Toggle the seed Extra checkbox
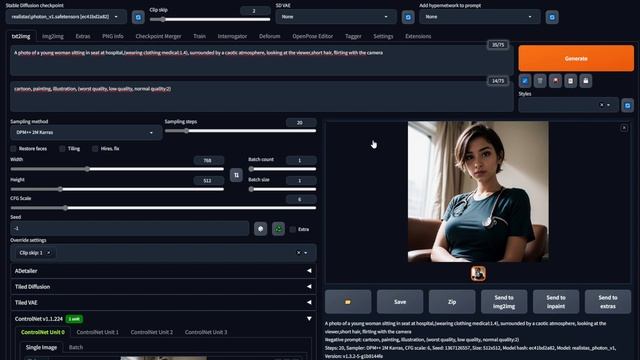640x360 pixels. 293,229
